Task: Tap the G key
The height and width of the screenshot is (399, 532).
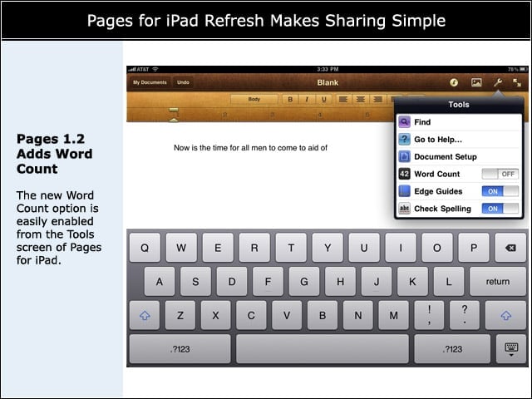Action: (x=304, y=281)
